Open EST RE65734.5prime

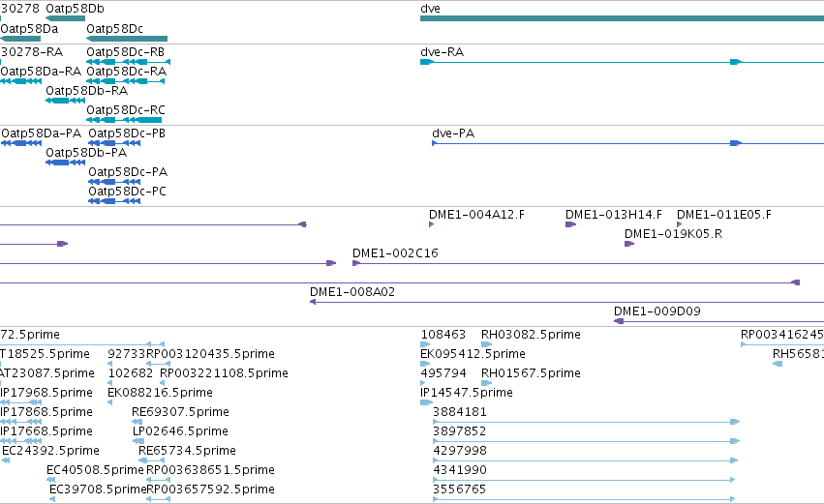coord(187,452)
